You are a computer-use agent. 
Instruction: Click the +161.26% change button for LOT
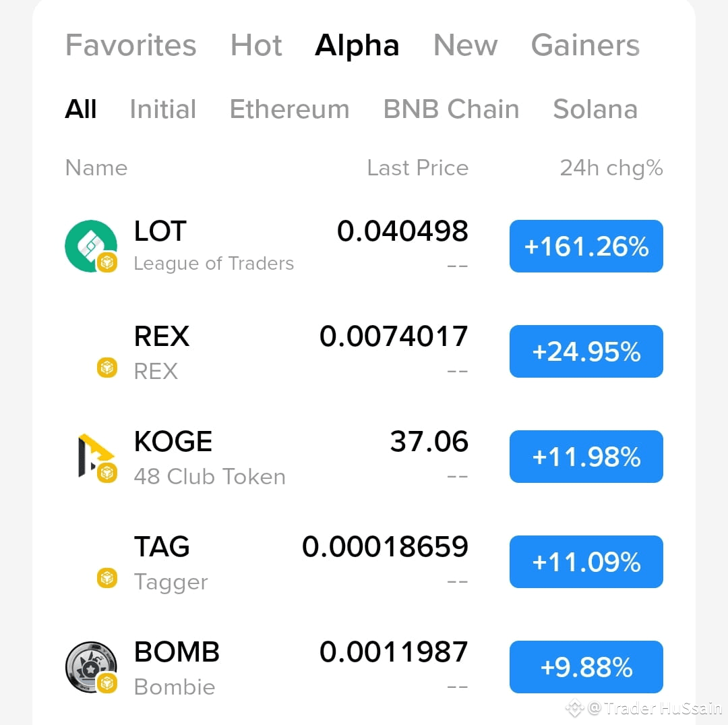[x=585, y=245]
